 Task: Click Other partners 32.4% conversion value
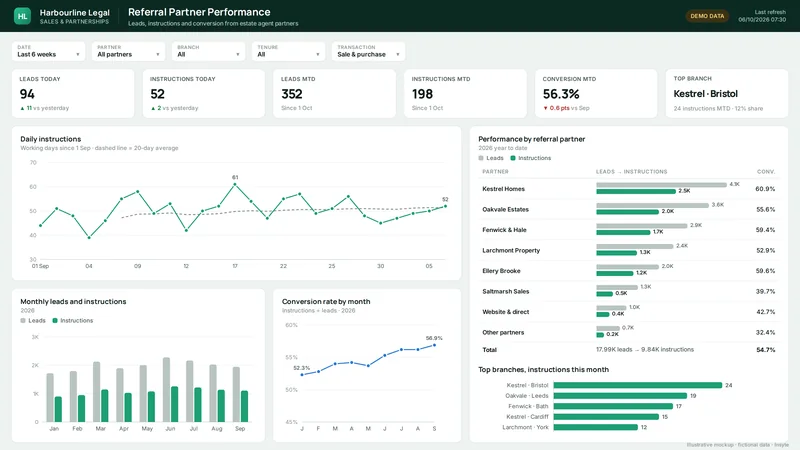coord(765,332)
